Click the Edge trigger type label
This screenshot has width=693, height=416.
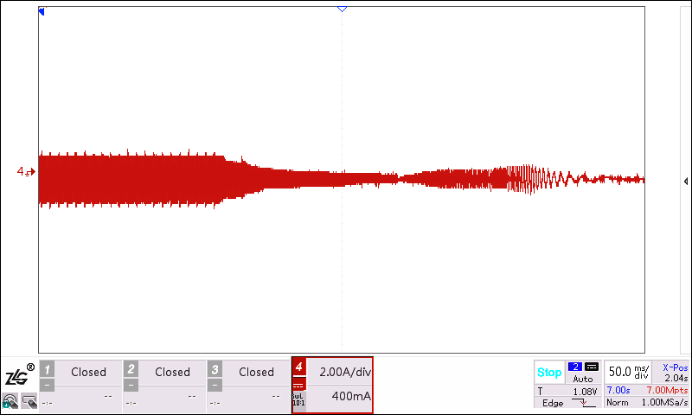pos(552,403)
